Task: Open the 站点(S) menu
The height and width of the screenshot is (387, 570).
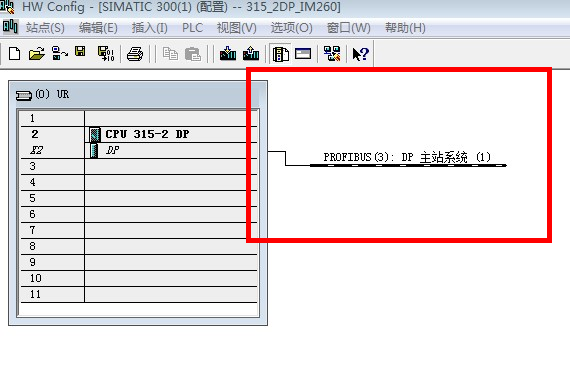Action: [x=45, y=28]
